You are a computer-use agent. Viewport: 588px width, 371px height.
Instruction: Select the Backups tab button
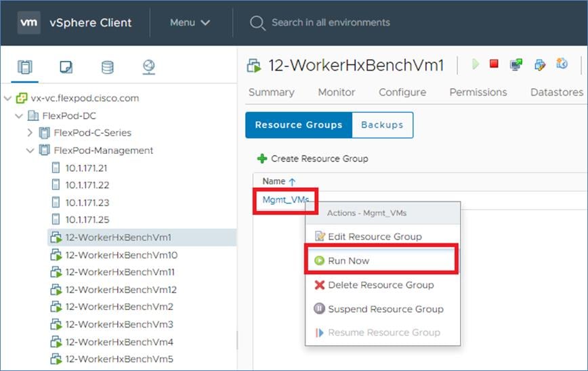(383, 125)
